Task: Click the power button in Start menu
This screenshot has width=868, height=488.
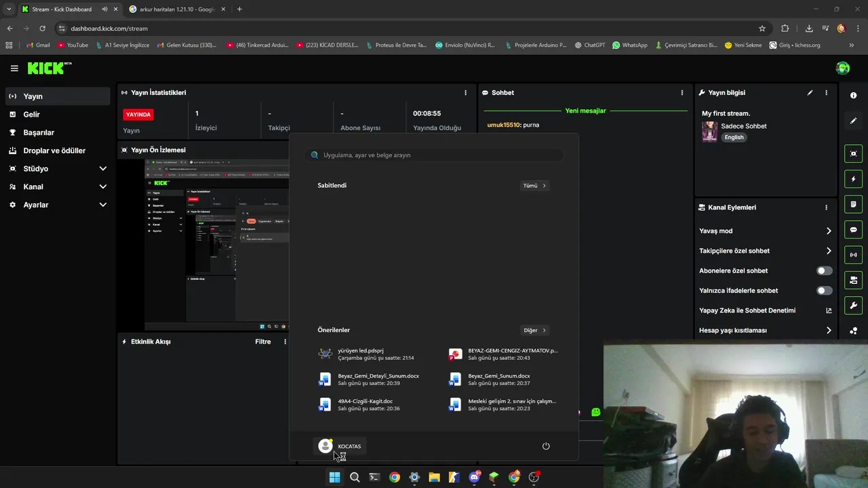Action: coord(546,446)
